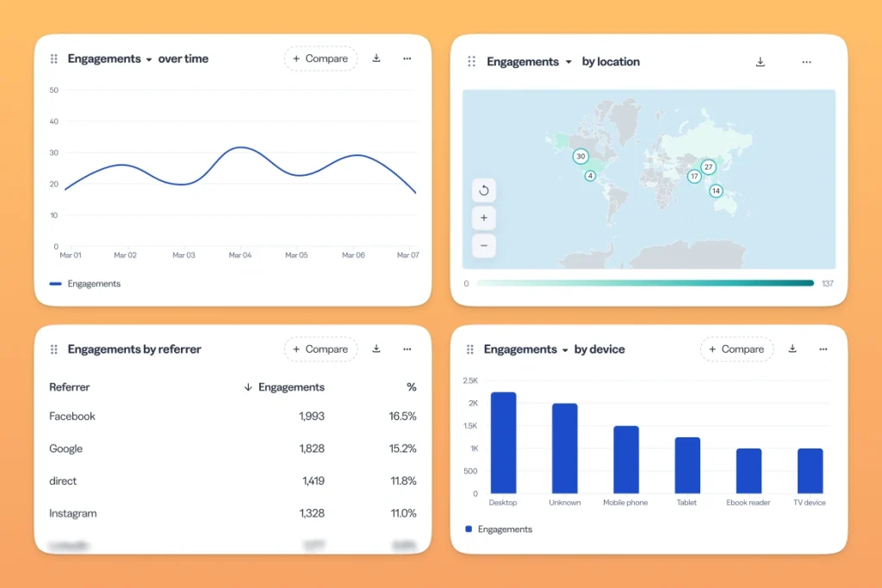Click Compare on the Engagements over time card
Screen dimensions: 882x588
(320, 59)
